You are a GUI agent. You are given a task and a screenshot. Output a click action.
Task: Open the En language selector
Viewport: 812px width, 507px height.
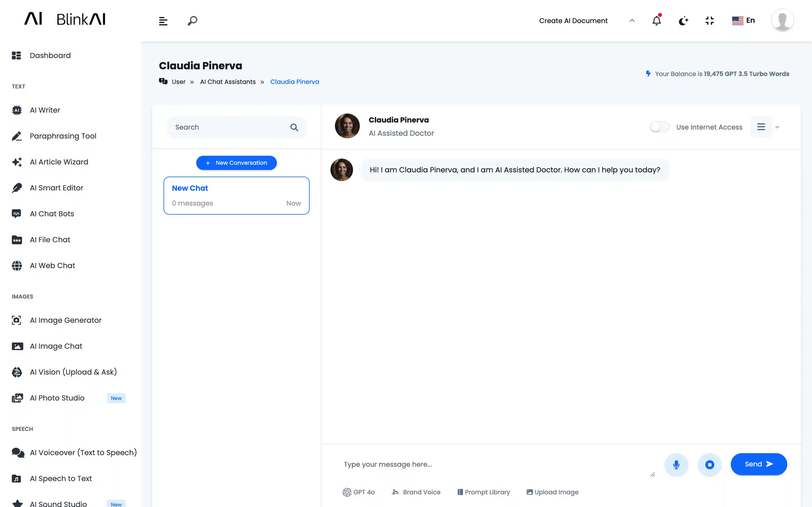743,21
